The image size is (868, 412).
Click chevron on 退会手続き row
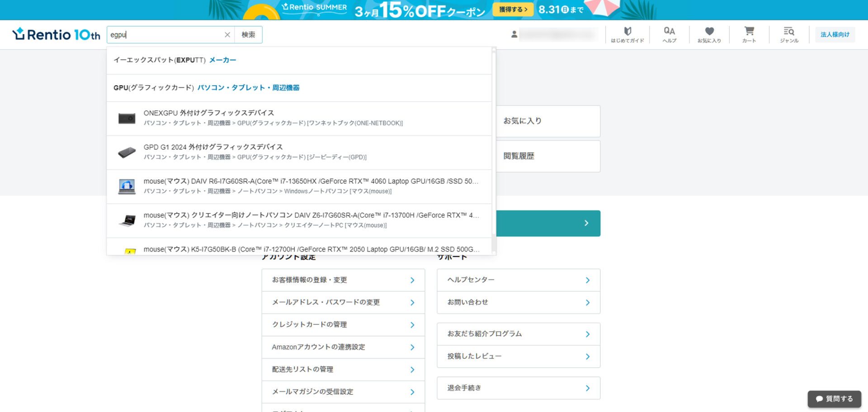(x=588, y=388)
